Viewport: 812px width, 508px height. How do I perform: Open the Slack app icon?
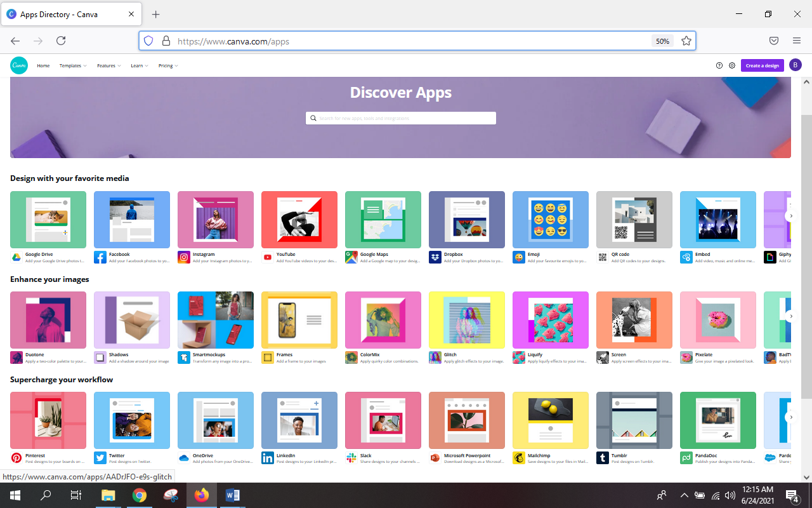click(x=351, y=458)
